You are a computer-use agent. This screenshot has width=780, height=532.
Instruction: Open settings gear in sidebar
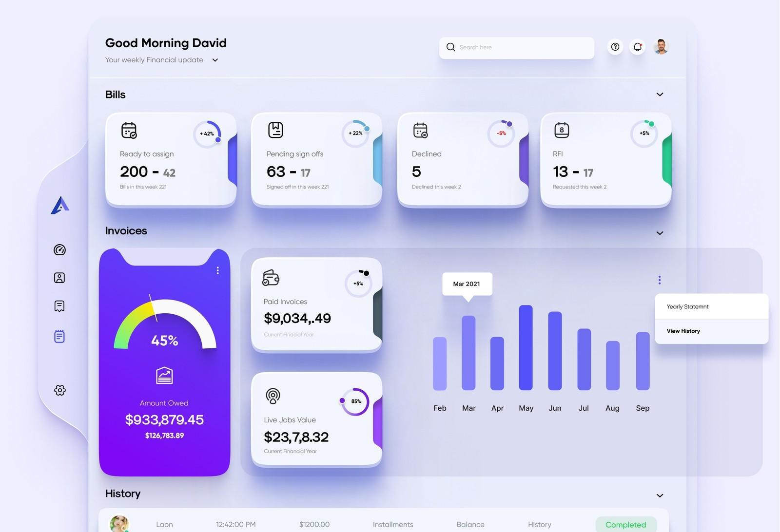(59, 390)
